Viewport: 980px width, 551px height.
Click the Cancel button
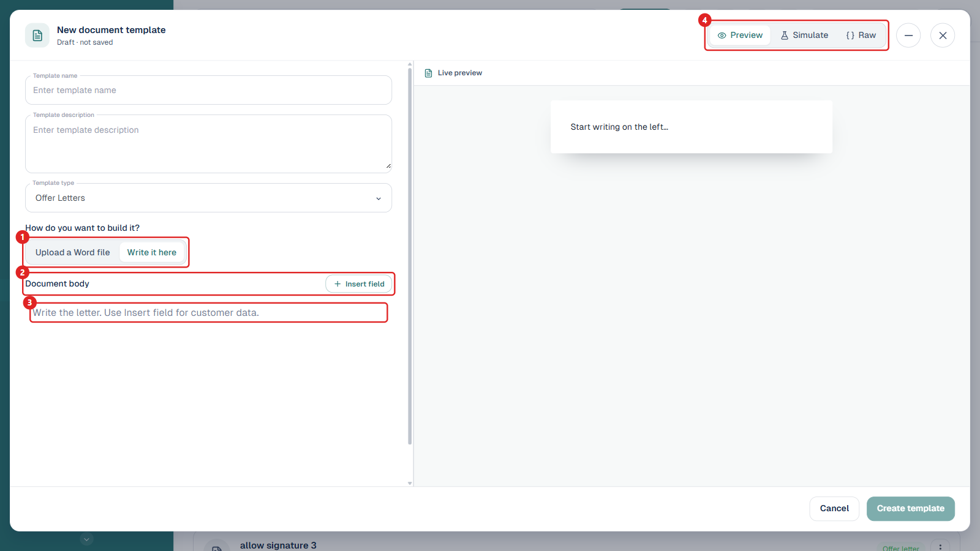pyautogui.click(x=834, y=509)
